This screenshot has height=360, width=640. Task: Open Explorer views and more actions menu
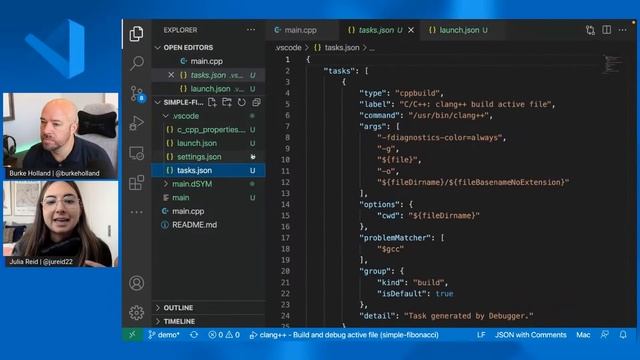(x=251, y=30)
